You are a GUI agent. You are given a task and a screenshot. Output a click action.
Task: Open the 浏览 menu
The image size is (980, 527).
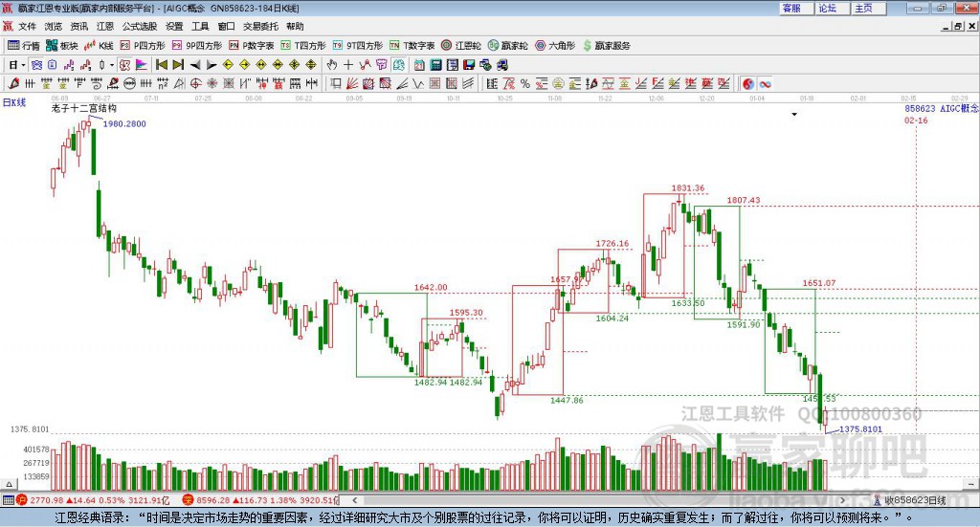point(54,26)
